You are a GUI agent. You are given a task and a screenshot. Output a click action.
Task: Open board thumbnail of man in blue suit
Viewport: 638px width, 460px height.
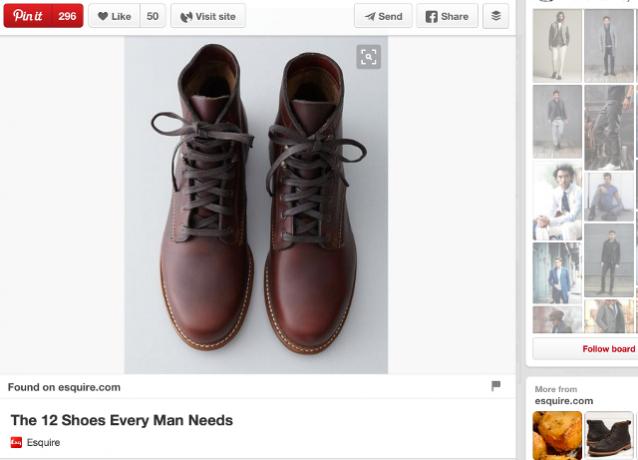tap(557, 273)
